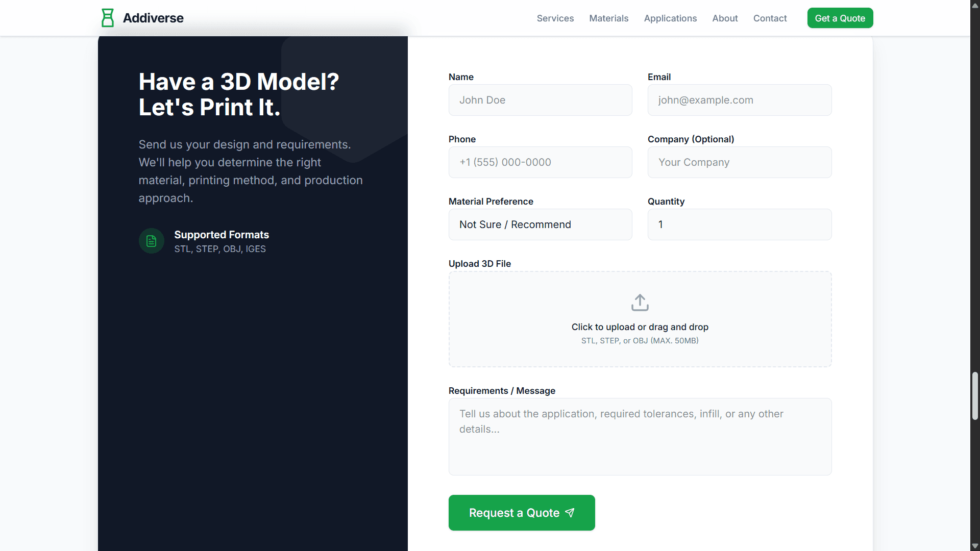Open the Materials menu item
The image size is (980, 551).
tap(609, 18)
